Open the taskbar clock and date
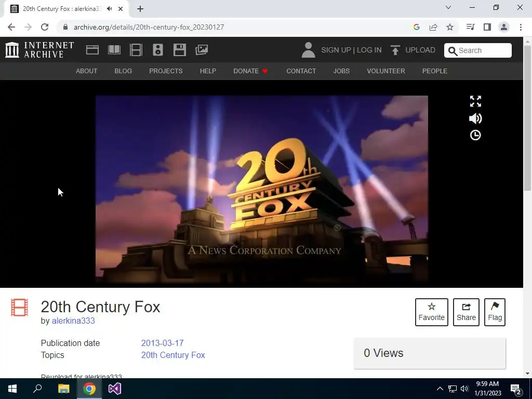Image resolution: width=532 pixels, height=399 pixels. (x=487, y=389)
